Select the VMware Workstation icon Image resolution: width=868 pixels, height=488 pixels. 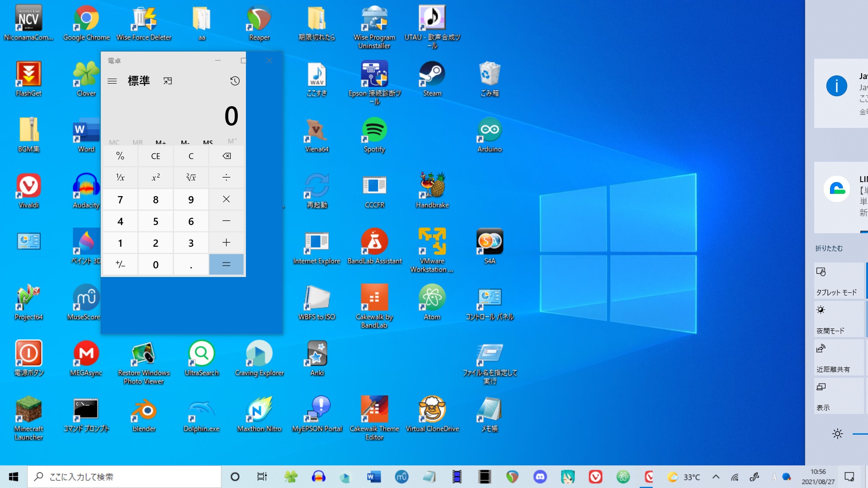[x=432, y=251]
